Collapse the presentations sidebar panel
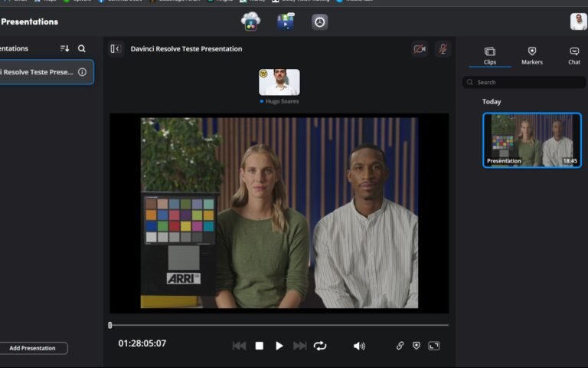Image resolution: width=588 pixels, height=368 pixels. [116, 49]
